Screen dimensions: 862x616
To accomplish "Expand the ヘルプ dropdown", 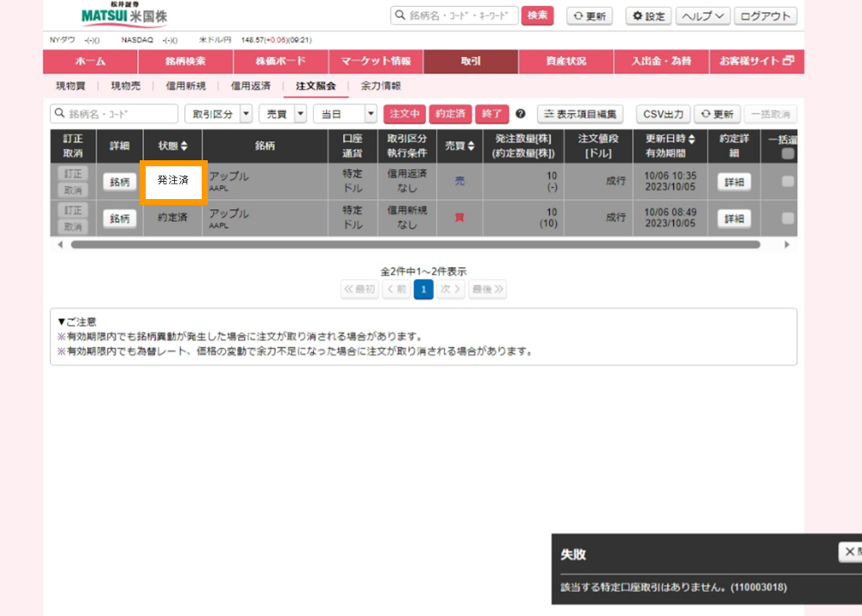I will click(703, 16).
